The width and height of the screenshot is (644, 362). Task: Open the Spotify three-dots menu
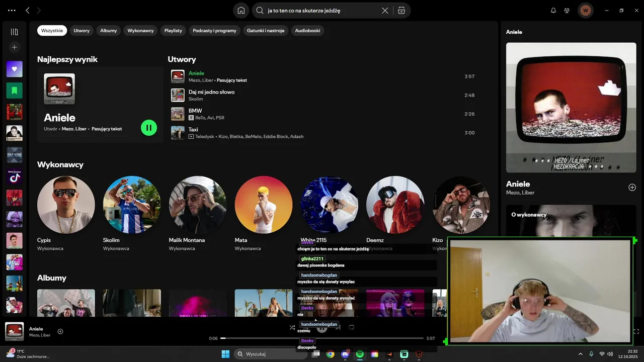click(x=12, y=10)
